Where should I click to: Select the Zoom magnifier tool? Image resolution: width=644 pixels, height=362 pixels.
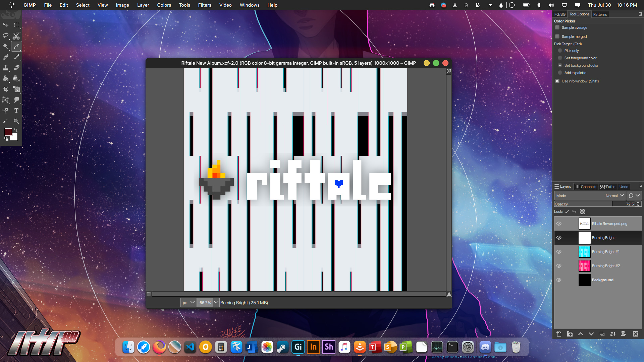pyautogui.click(x=16, y=121)
